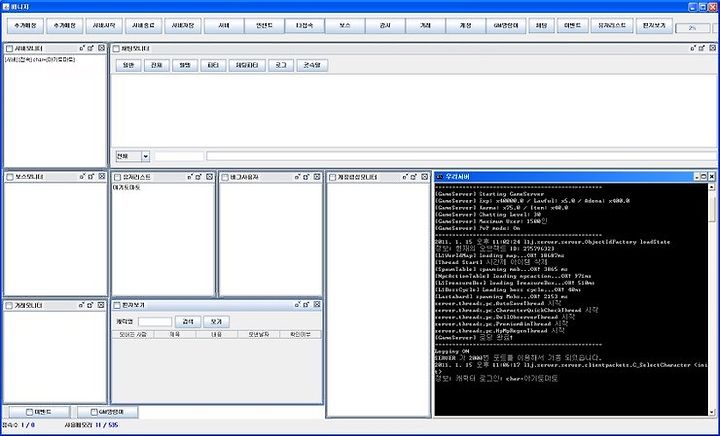
Task: Open the 계정 panel from the toolbar
Action: click(x=465, y=26)
